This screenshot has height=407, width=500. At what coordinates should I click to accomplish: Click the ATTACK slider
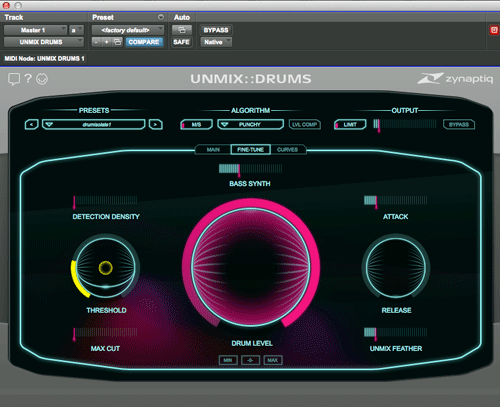click(395, 201)
